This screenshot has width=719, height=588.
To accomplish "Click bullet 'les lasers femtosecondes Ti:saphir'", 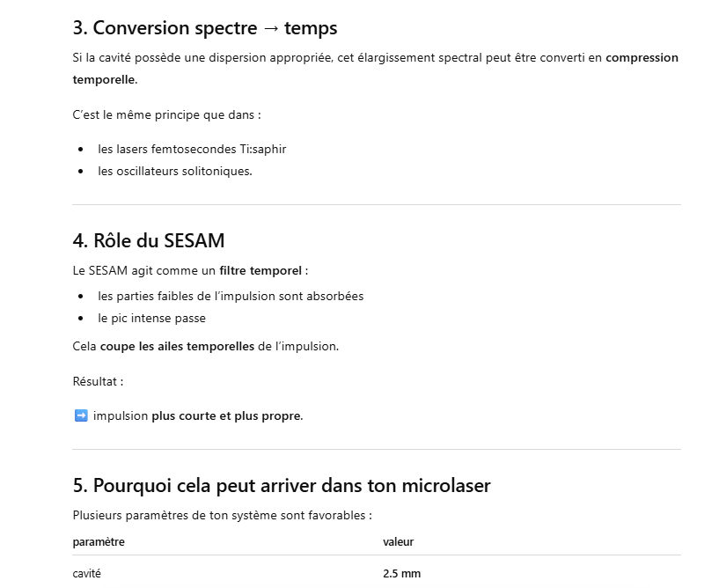I will [192, 149].
